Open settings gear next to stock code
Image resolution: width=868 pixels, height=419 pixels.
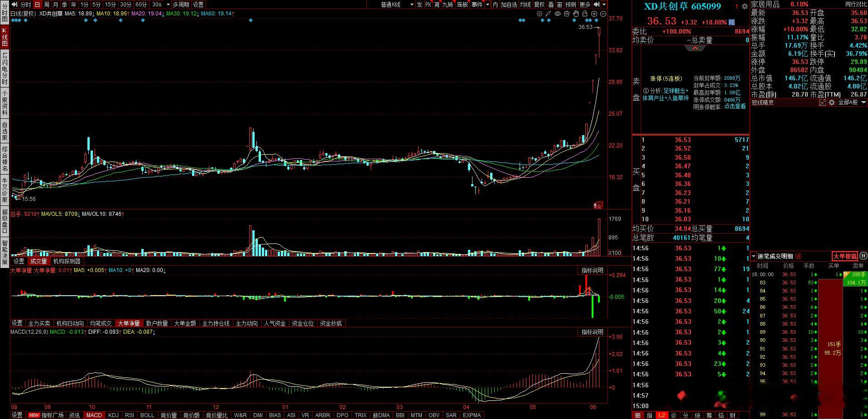point(745,6)
